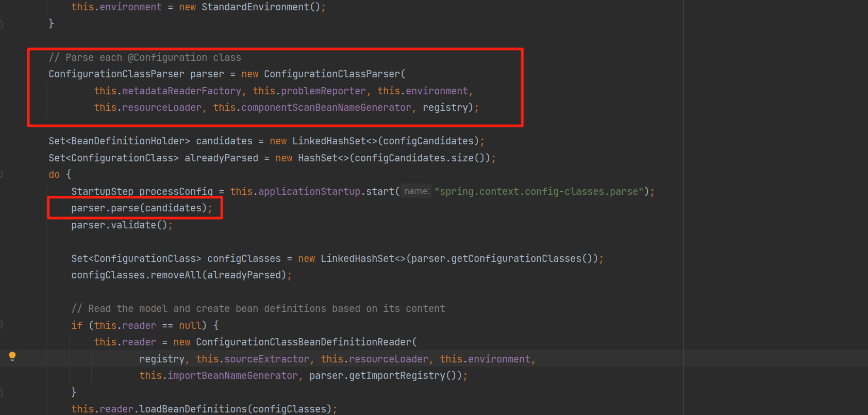Click the 'do' keyword
The image size is (868, 415).
coord(54,175)
